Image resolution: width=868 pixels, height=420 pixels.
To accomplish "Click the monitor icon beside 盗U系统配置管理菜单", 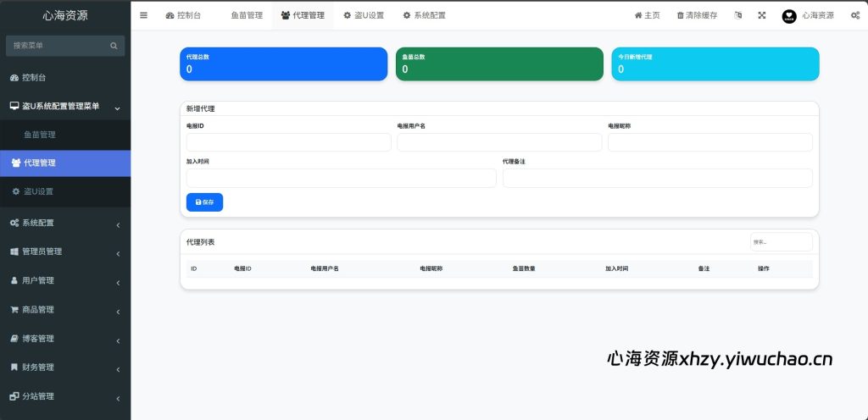I will (15, 106).
